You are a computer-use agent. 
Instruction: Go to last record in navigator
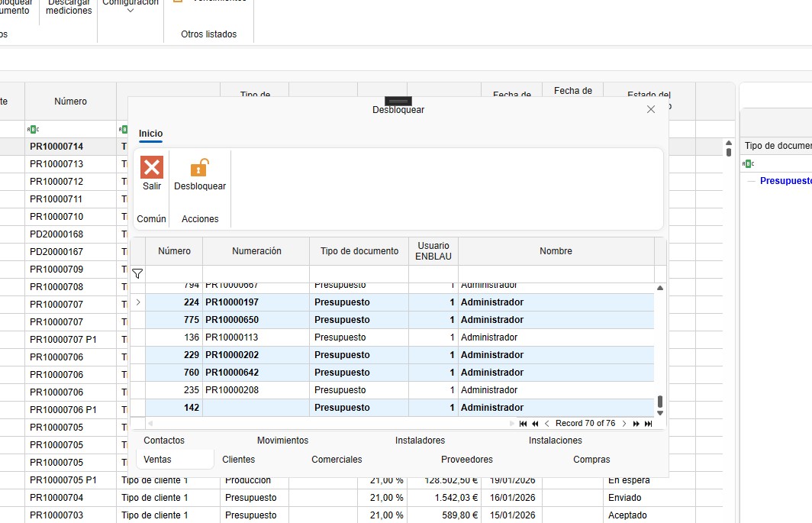click(649, 424)
